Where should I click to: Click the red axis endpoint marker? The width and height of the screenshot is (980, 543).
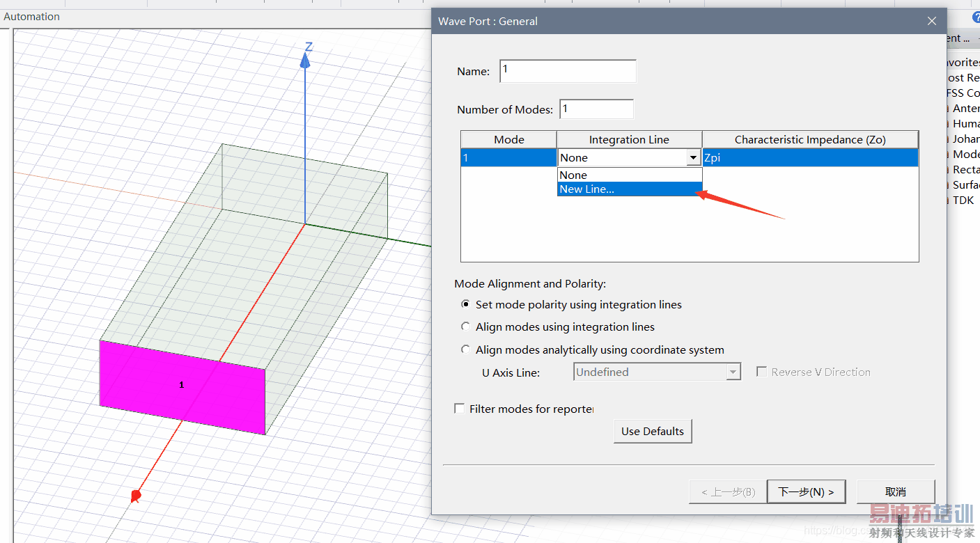pos(136,496)
